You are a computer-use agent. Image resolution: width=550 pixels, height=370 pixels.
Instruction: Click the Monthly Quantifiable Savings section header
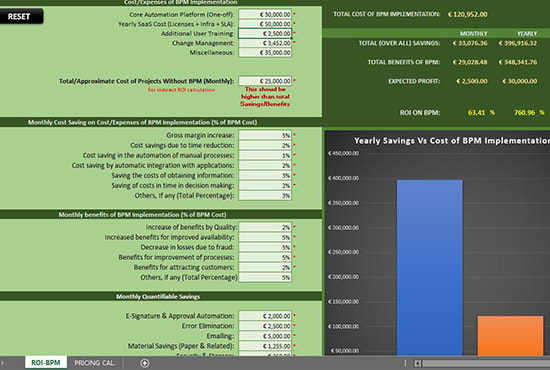click(x=158, y=297)
